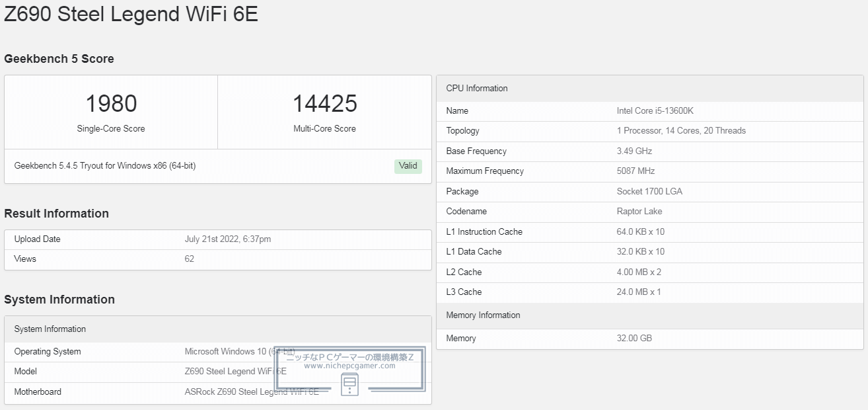
Task: Click the L1 Data Cache label
Action: coord(474,252)
